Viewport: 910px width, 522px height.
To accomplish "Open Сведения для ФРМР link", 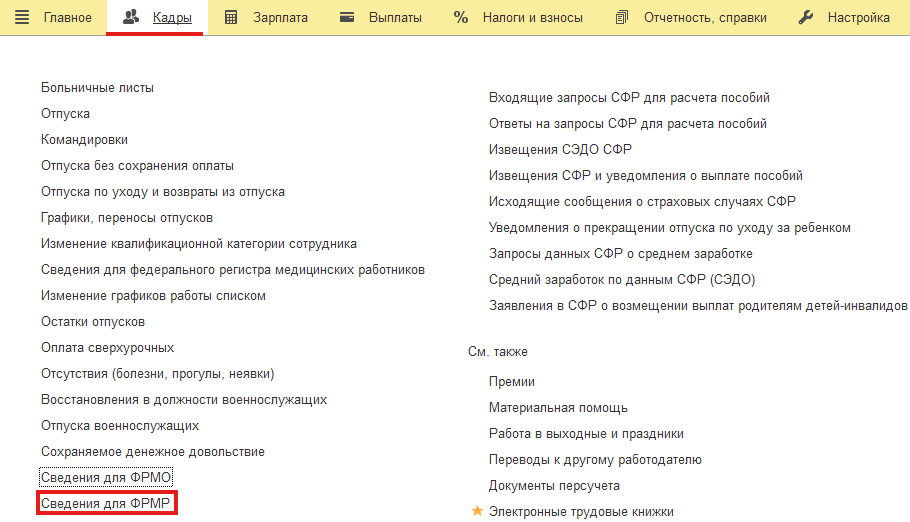I will tap(106, 503).
